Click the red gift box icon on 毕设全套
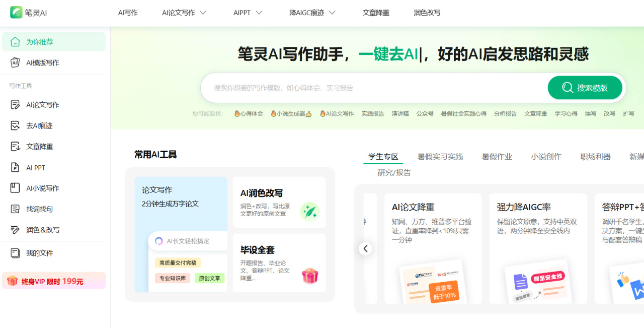This screenshot has width=644, height=328. pos(310,275)
